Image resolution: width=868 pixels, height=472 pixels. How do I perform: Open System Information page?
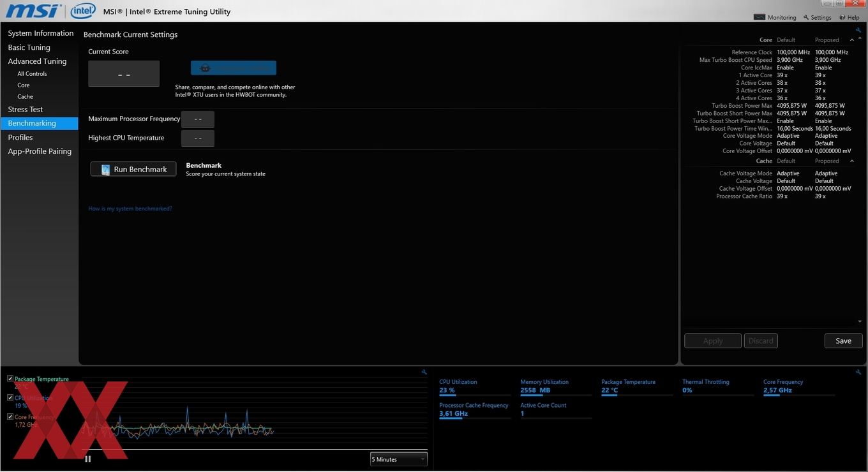[x=41, y=33]
